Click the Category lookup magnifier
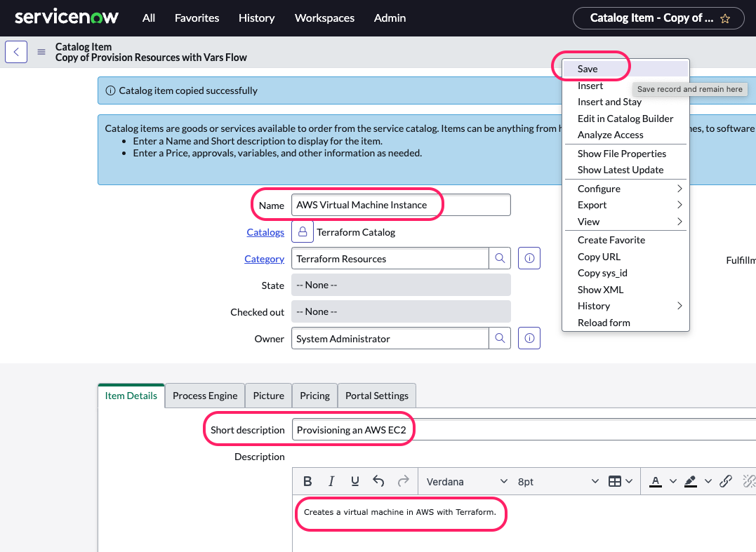Image resolution: width=756 pixels, height=552 pixels. pos(499,258)
